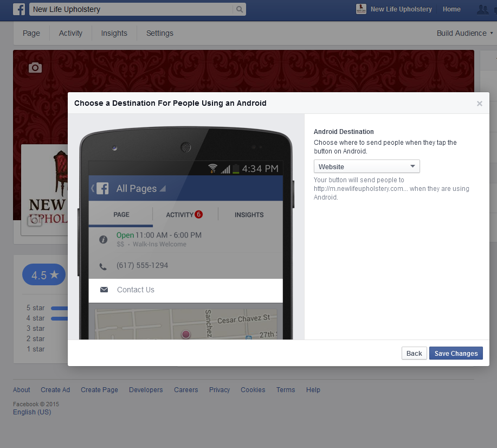Open the Cookies footer link
Viewport: 497px width, 448px height.
(253, 390)
